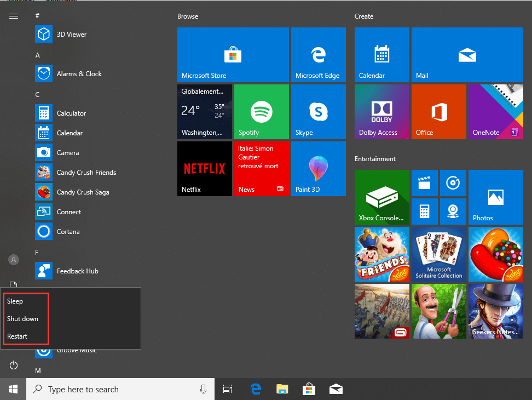This screenshot has height=400, width=532.
Task: Launch the Dolby Access tile
Action: point(382,112)
